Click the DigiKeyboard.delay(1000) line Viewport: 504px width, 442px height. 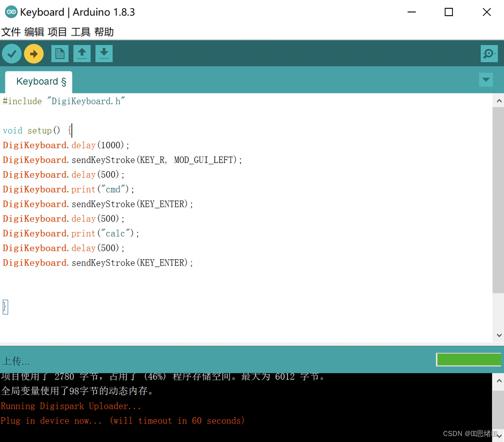pos(66,145)
